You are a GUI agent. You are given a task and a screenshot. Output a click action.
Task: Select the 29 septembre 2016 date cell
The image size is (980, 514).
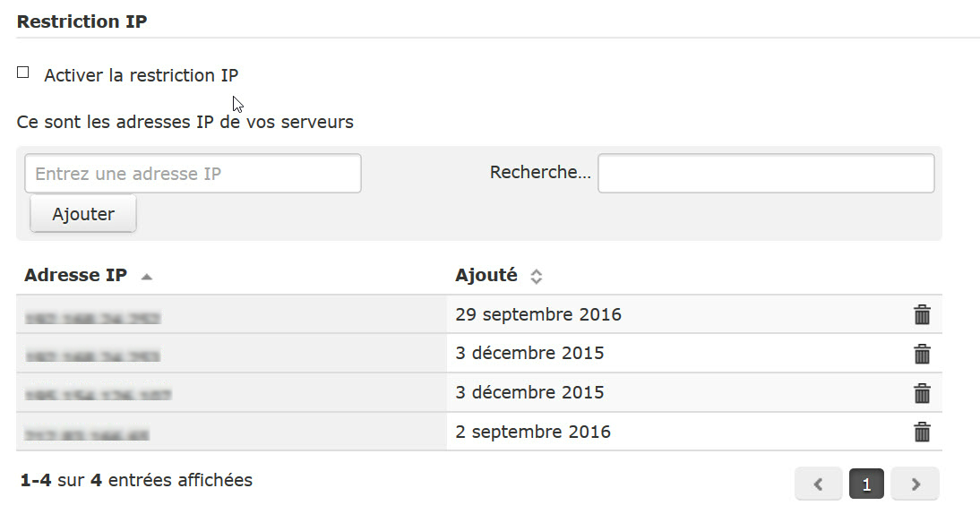click(538, 314)
